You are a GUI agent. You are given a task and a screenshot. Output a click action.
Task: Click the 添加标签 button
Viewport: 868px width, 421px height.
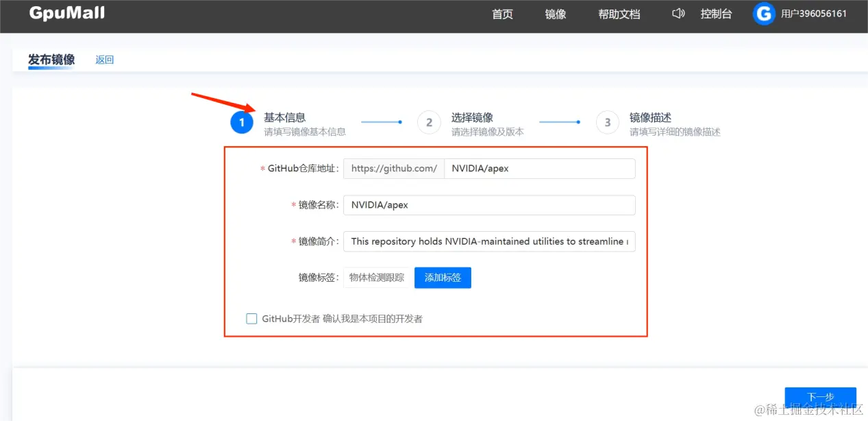(x=443, y=278)
